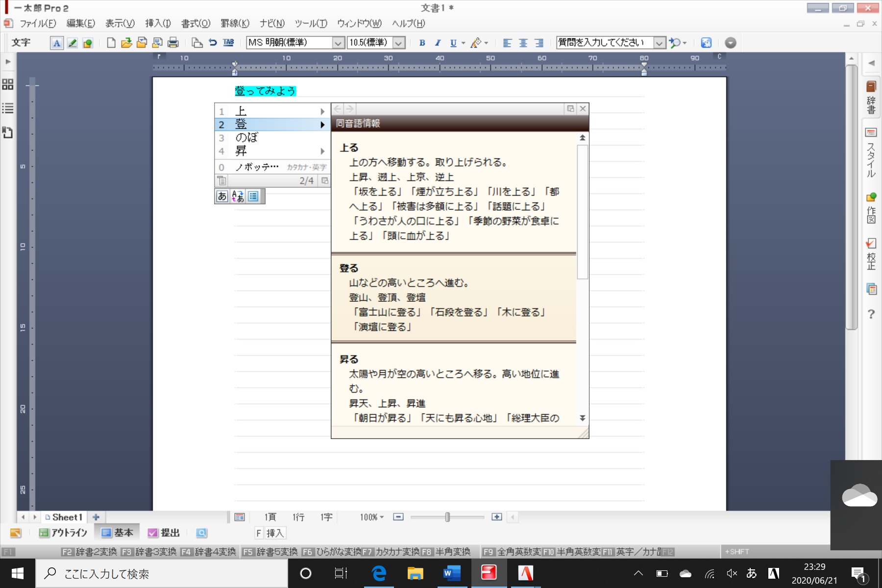
Task: Select the Sheet1 tab
Action: [x=64, y=517]
